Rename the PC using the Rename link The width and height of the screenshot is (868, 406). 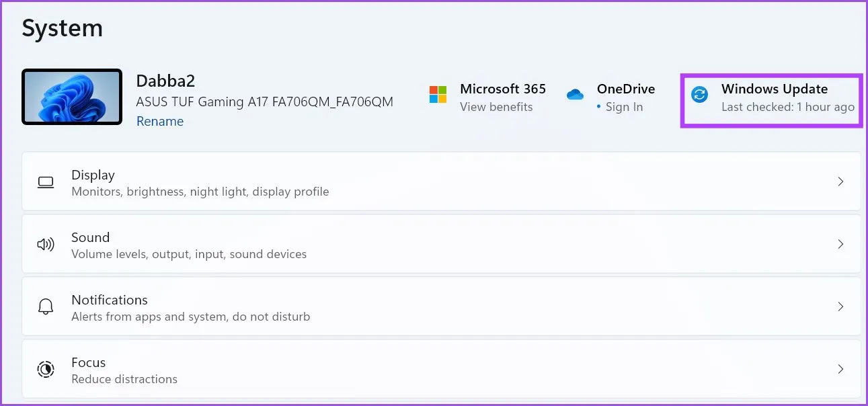tap(160, 121)
